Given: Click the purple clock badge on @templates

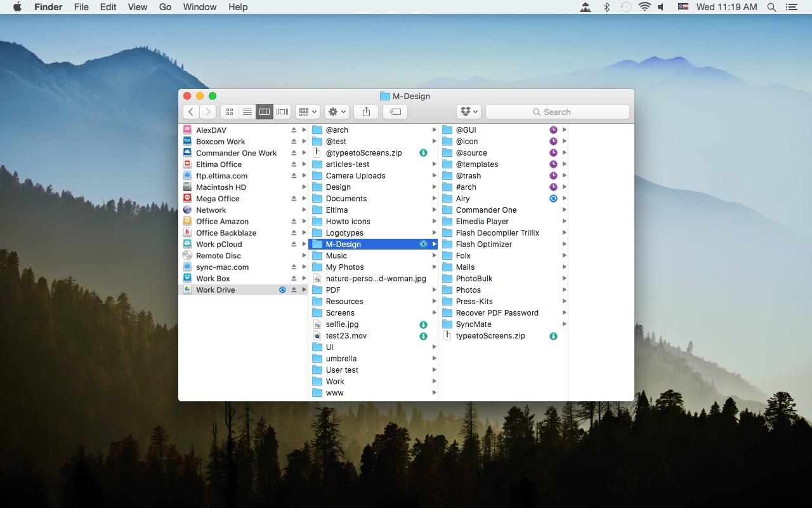Looking at the screenshot, I should [553, 164].
